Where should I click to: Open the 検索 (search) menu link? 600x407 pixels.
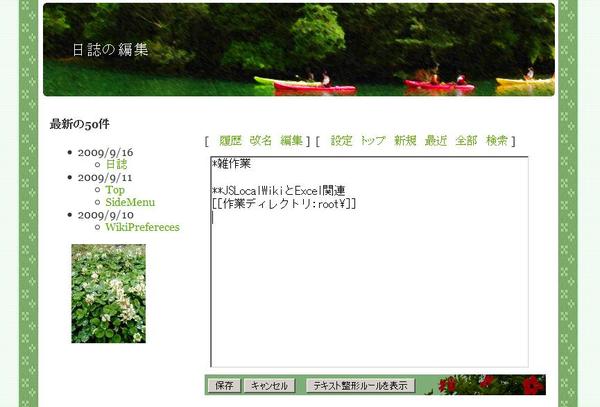(x=497, y=141)
